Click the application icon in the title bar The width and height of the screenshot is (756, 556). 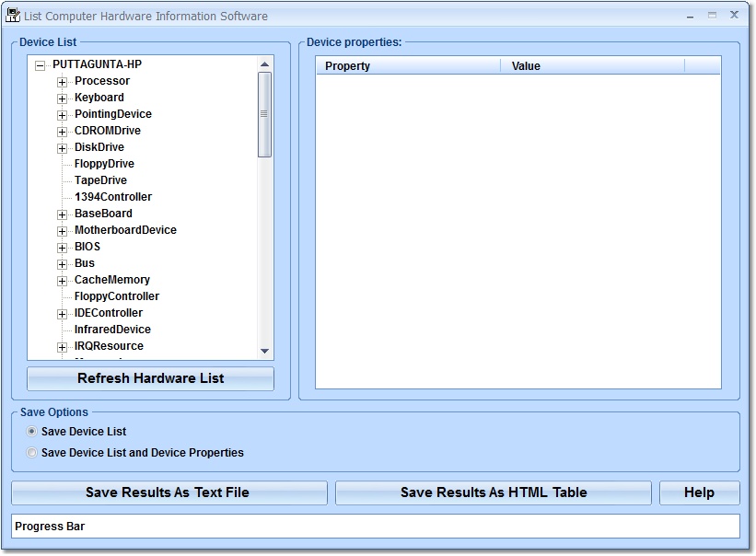pyautogui.click(x=13, y=16)
